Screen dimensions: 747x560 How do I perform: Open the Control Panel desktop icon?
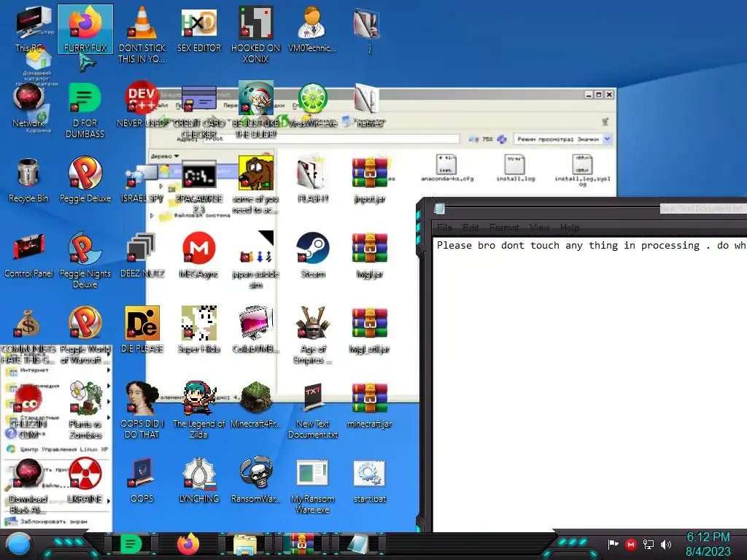tap(28, 254)
